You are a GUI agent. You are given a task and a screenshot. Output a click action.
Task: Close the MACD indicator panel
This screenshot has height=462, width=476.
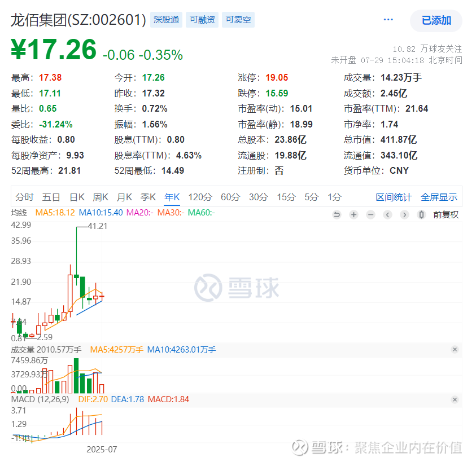[455, 399]
